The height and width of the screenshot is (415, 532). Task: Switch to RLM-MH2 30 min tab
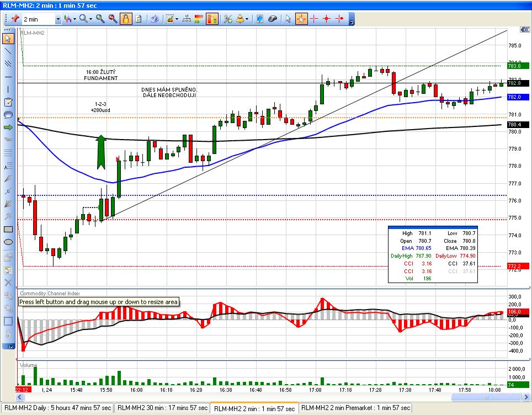coord(162,408)
